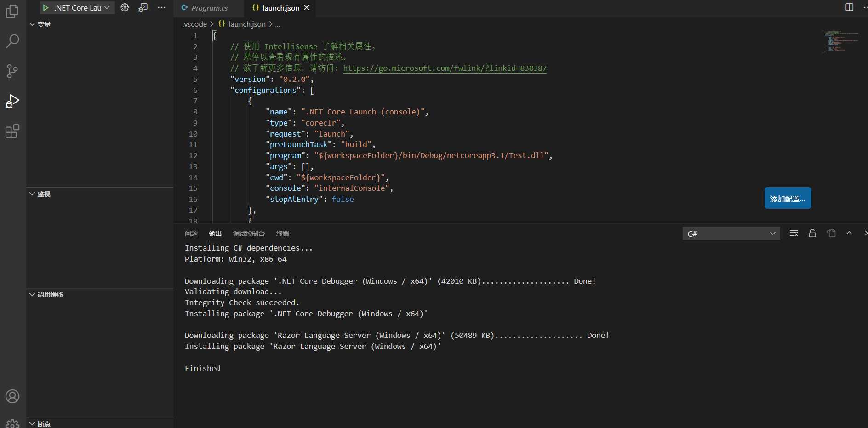Click 'Validating download...' output line
This screenshot has width=868, height=428.
click(x=233, y=291)
